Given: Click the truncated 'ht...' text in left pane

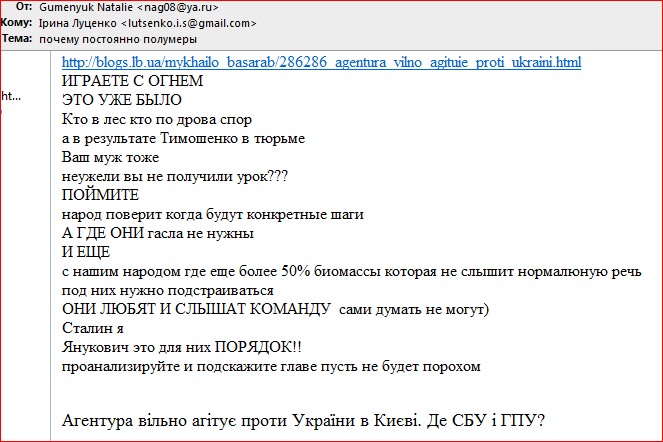Looking at the screenshot, I should (x=10, y=96).
